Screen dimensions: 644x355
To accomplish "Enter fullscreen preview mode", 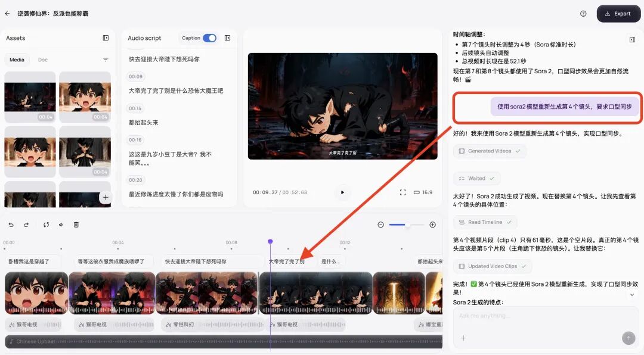I will click(402, 192).
